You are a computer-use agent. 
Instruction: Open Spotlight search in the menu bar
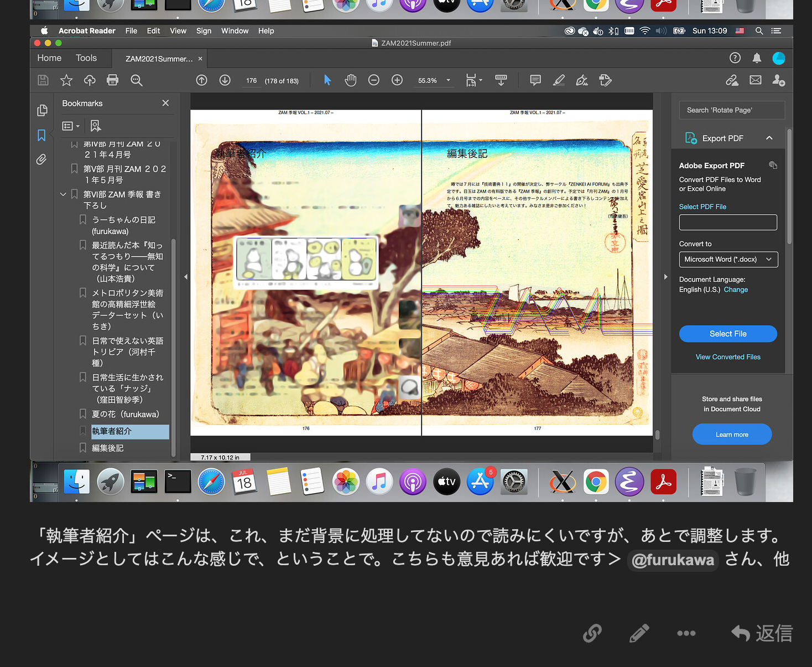tap(759, 31)
